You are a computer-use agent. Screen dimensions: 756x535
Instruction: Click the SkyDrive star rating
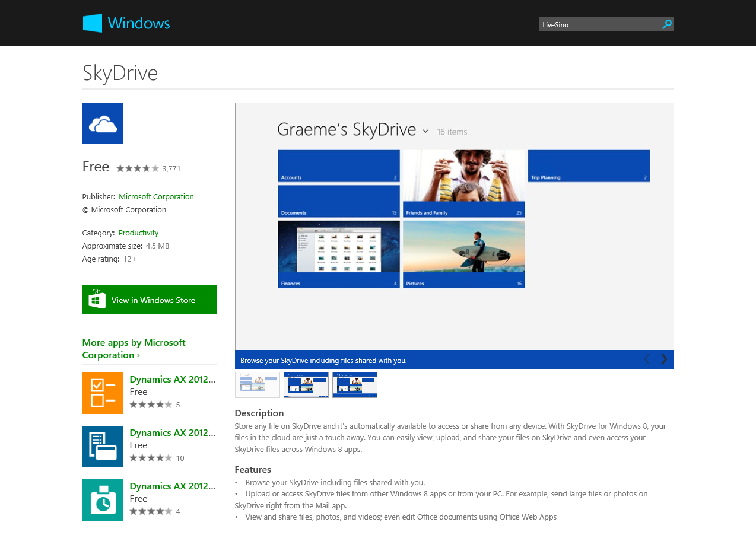(x=138, y=168)
